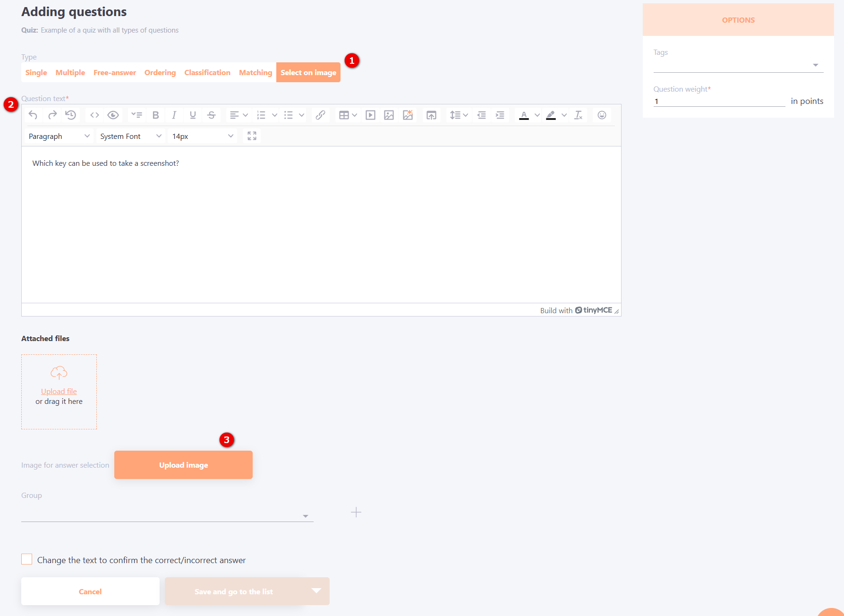Open the emoji picker icon
The image size is (844, 616).
[x=602, y=115]
